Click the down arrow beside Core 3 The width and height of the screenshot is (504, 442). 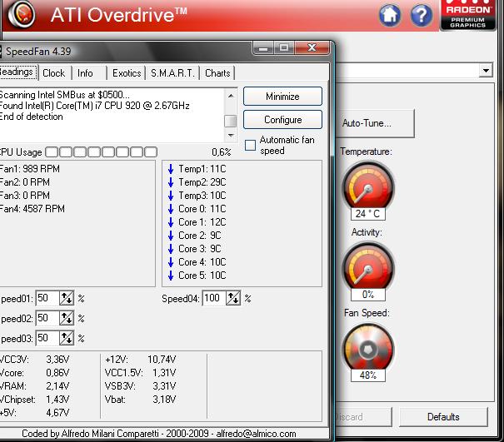(171, 249)
